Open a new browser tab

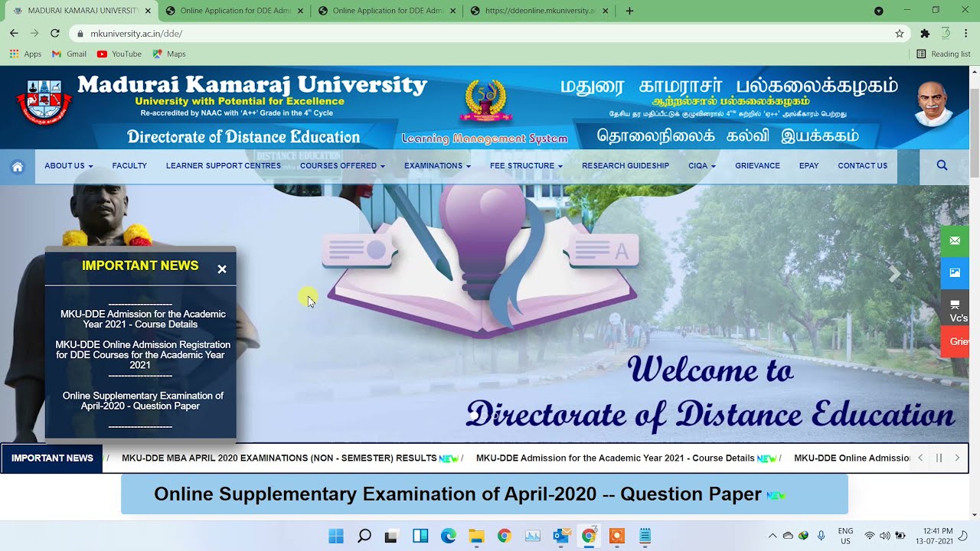tap(629, 11)
